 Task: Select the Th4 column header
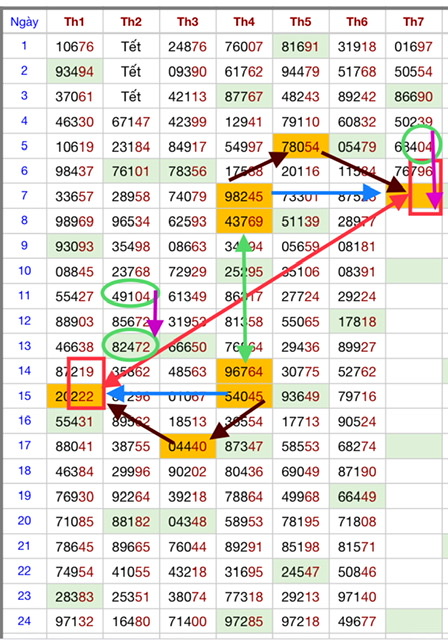pos(244,22)
